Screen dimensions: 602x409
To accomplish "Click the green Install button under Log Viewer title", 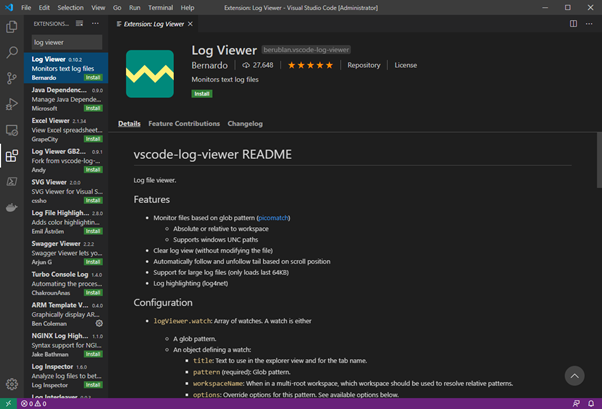I will pyautogui.click(x=202, y=93).
